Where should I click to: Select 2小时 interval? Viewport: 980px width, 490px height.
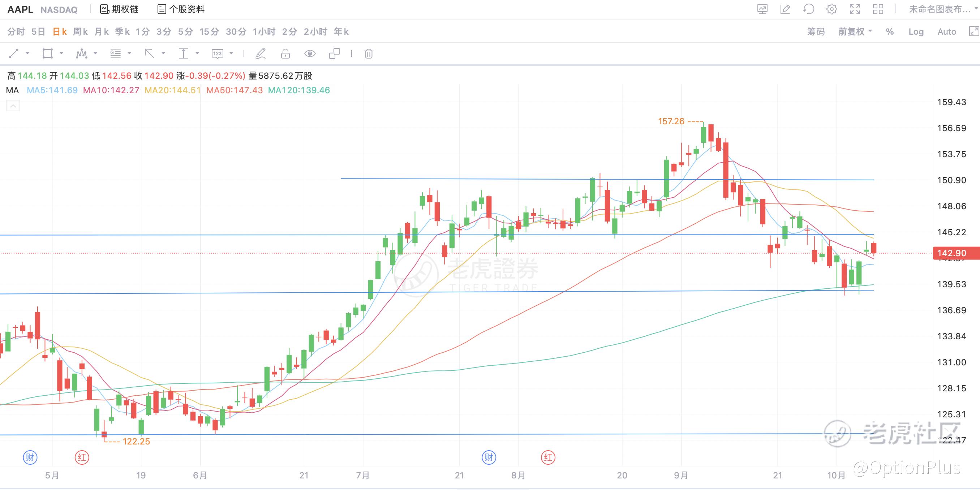coord(315,31)
